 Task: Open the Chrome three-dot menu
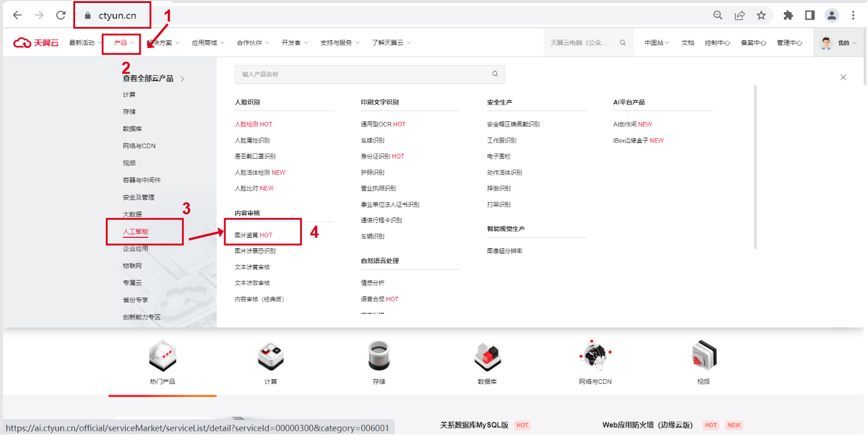(853, 16)
